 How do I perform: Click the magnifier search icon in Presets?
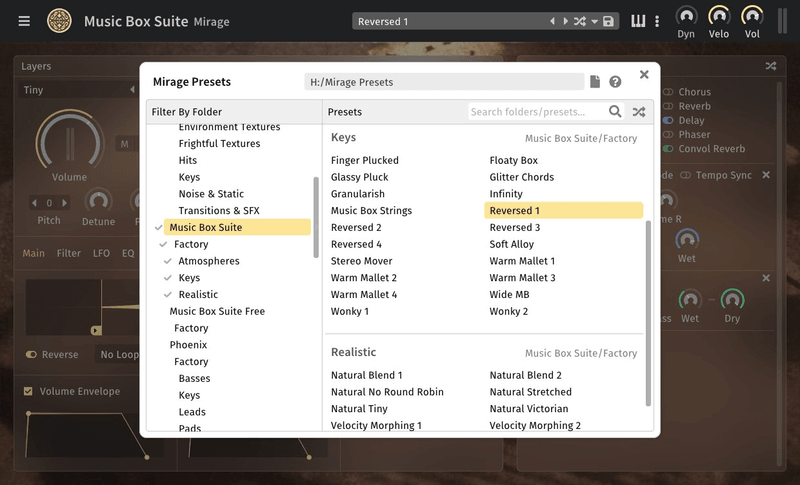tap(616, 112)
